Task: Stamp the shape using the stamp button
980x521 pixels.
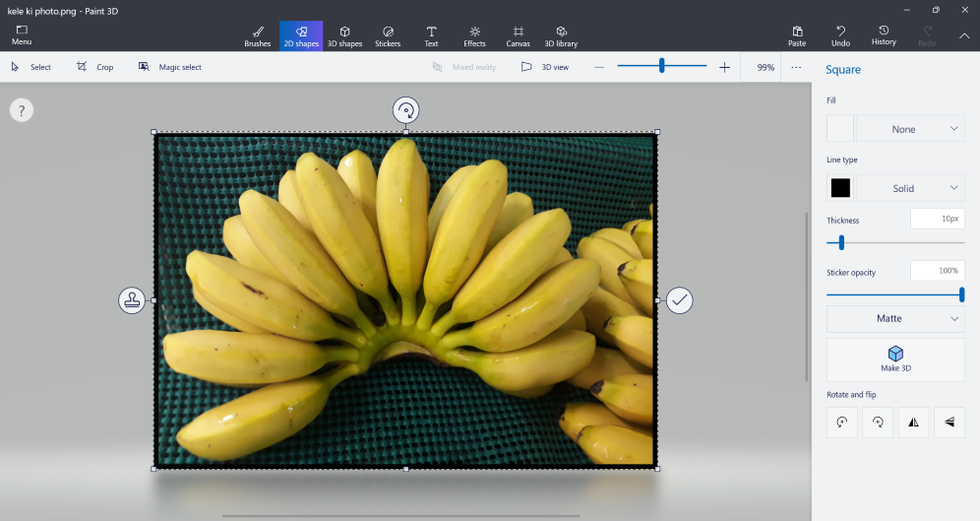Action: pyautogui.click(x=132, y=300)
